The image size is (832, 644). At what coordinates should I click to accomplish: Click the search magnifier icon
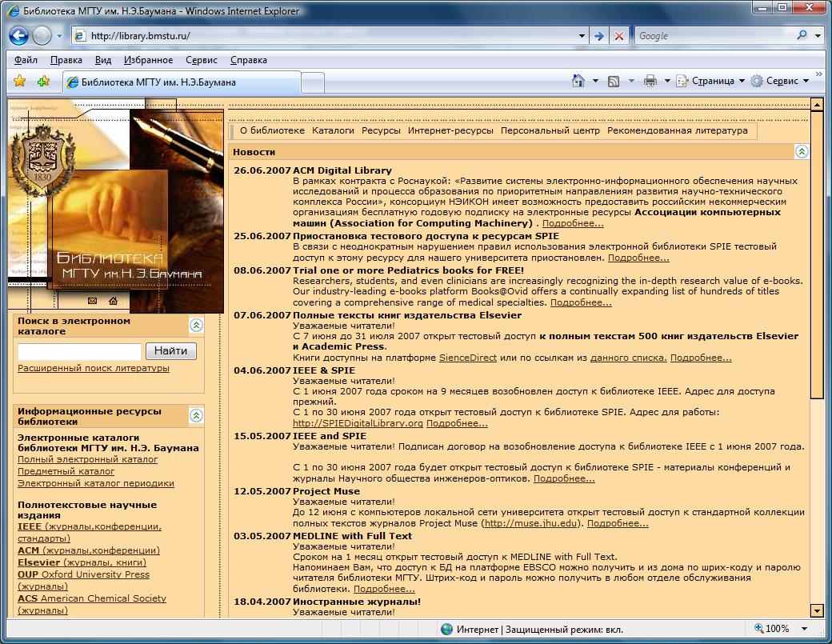pyautogui.click(x=802, y=35)
